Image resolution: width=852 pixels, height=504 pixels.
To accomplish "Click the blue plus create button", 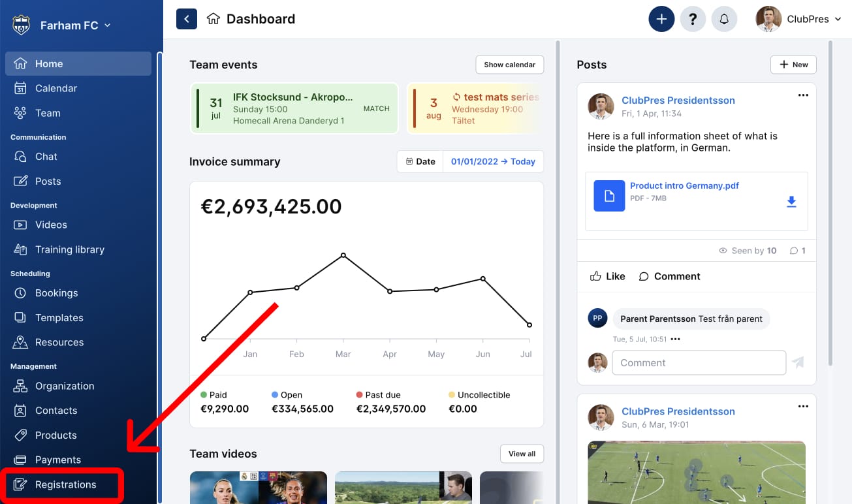I will [x=661, y=19].
